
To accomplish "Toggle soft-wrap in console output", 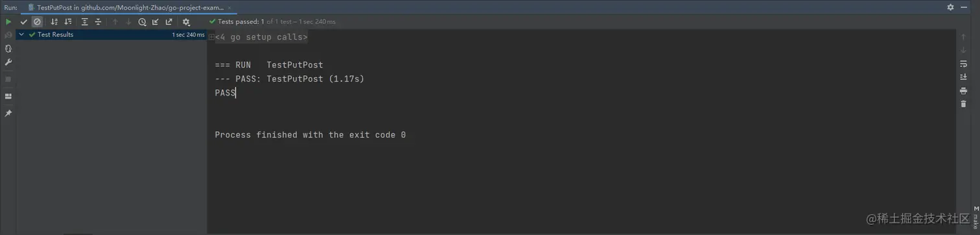I will [963, 64].
